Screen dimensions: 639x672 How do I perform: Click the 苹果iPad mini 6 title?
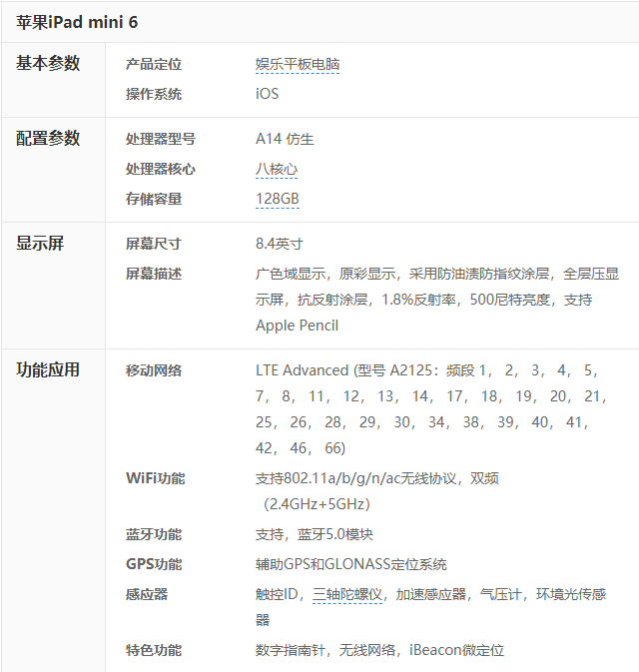pyautogui.click(x=77, y=21)
